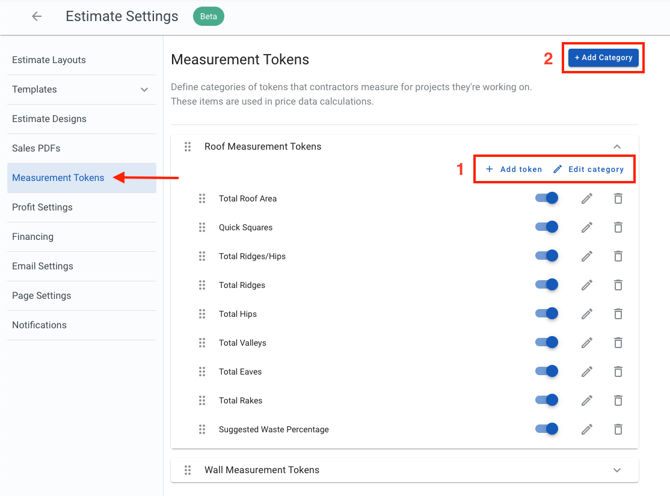Disable the Total Roof Area toggle

[x=547, y=198]
